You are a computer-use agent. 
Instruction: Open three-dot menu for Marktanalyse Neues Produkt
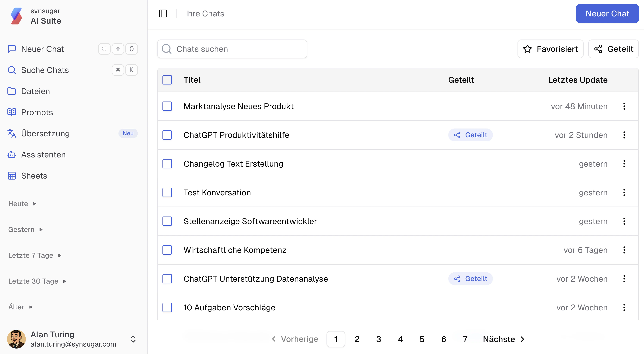(624, 106)
